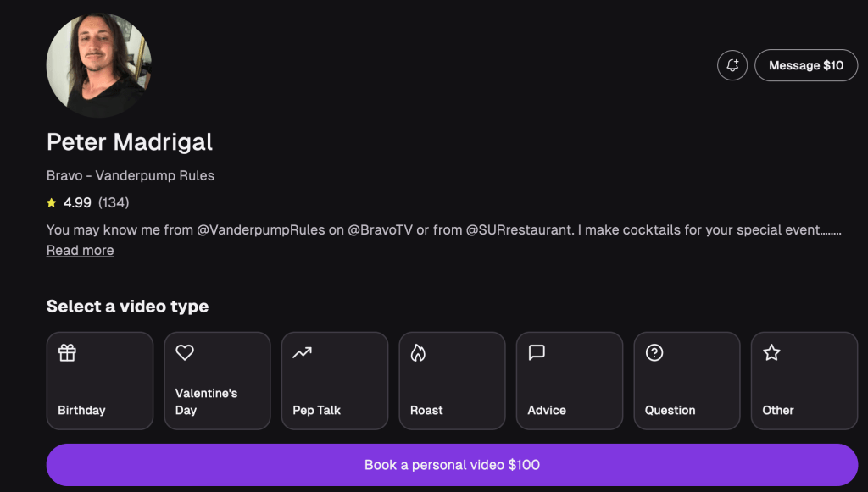Pick the Pep Talk label text

point(316,411)
